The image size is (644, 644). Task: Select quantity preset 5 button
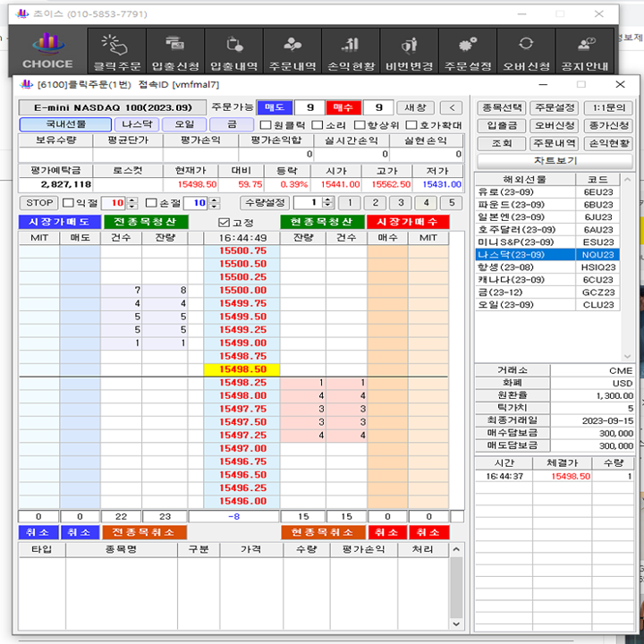452,202
